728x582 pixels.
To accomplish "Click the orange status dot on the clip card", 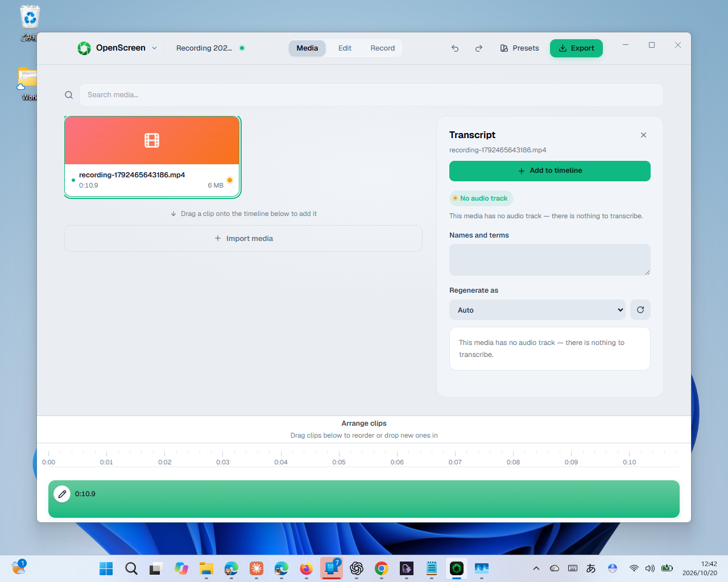I will [x=230, y=180].
